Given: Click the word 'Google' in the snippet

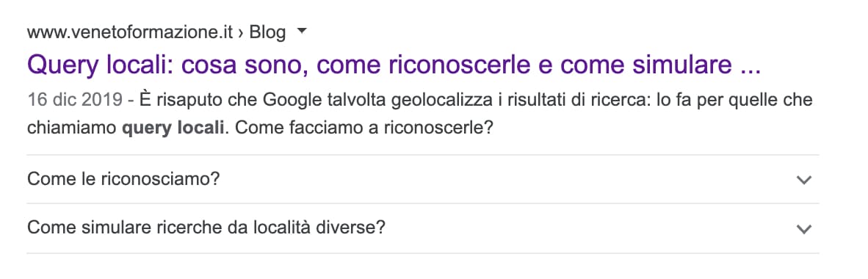Looking at the screenshot, I should (296, 100).
